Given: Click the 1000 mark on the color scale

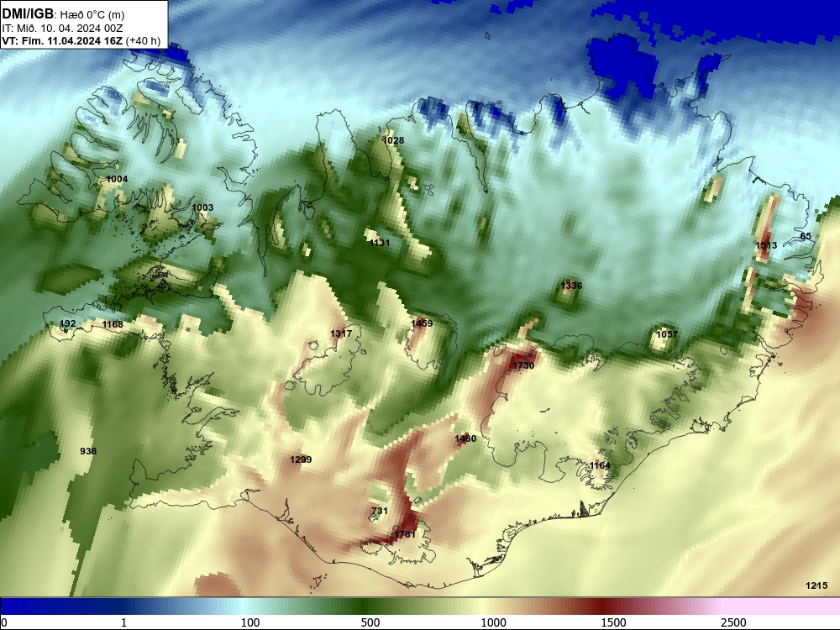Looking at the screenshot, I should click(x=493, y=622).
